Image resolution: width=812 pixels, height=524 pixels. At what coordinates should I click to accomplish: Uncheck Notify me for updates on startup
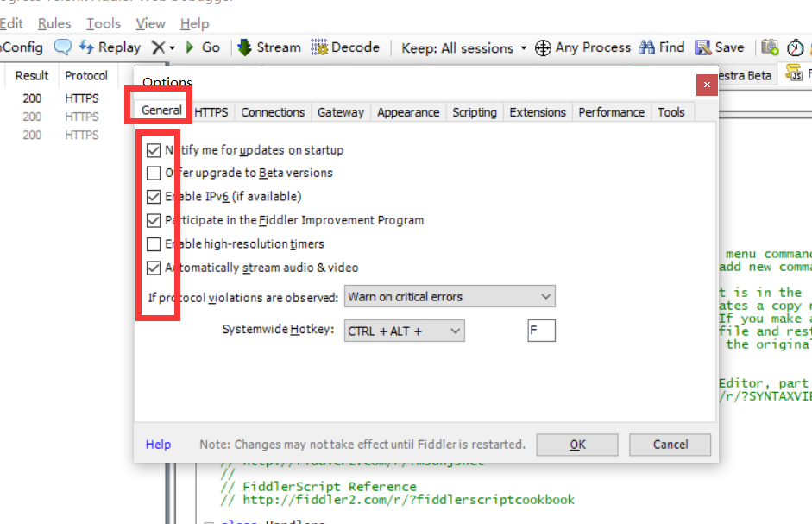[x=154, y=150]
